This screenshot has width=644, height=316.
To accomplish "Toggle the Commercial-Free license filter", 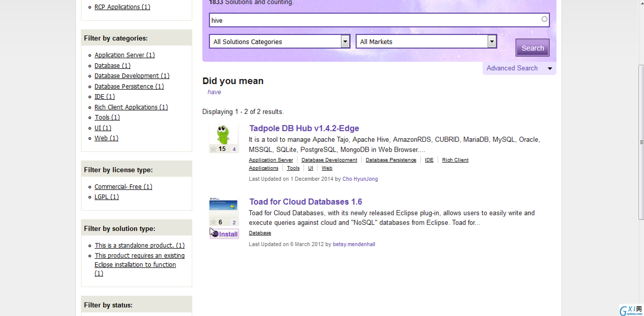I will (123, 187).
